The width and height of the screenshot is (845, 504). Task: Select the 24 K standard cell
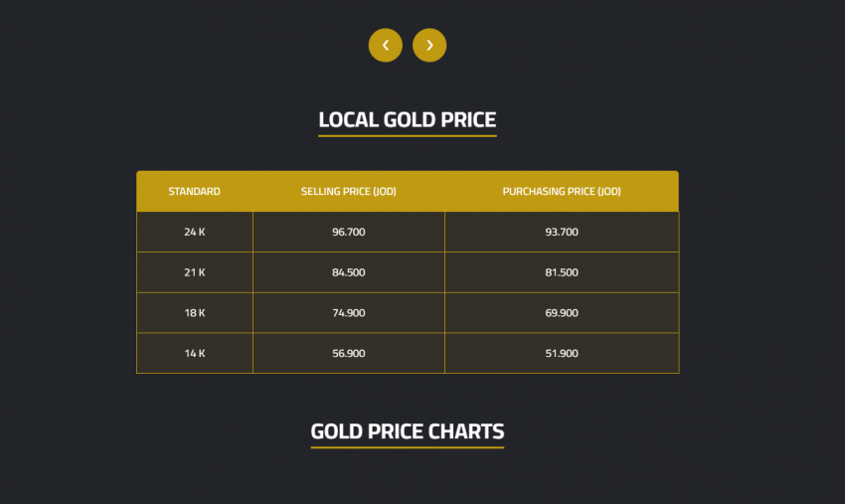195,232
